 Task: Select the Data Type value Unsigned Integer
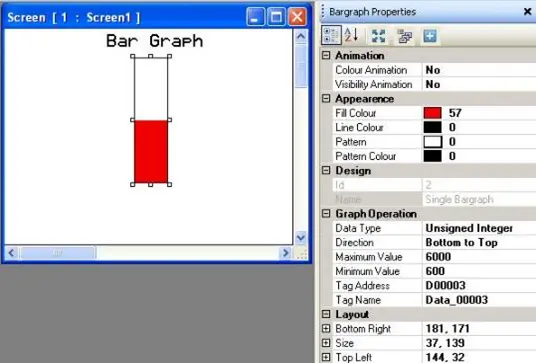[x=469, y=228]
